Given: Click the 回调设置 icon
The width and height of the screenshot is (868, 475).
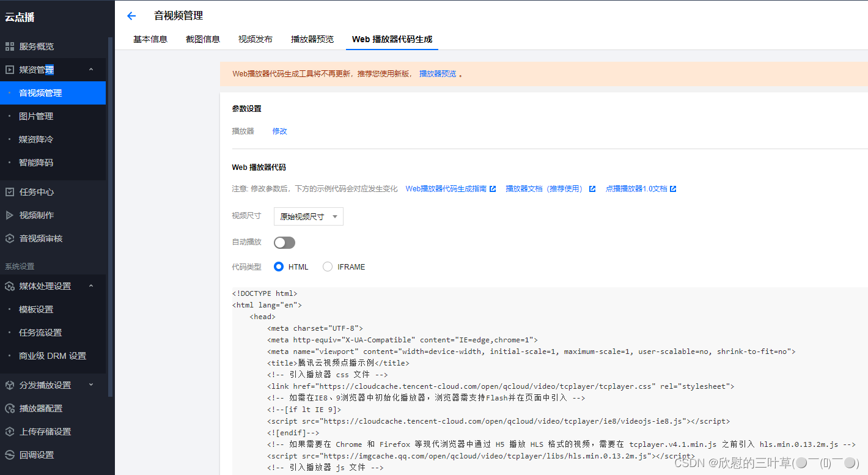Looking at the screenshot, I should coord(10,455).
